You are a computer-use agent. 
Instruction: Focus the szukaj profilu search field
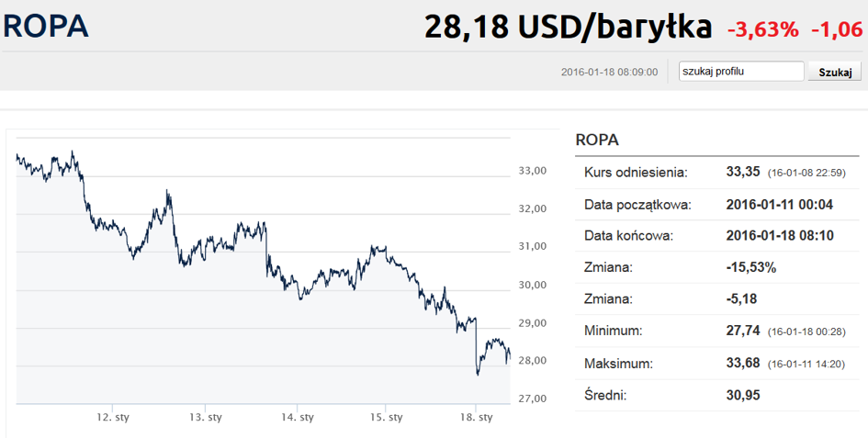[741, 72]
